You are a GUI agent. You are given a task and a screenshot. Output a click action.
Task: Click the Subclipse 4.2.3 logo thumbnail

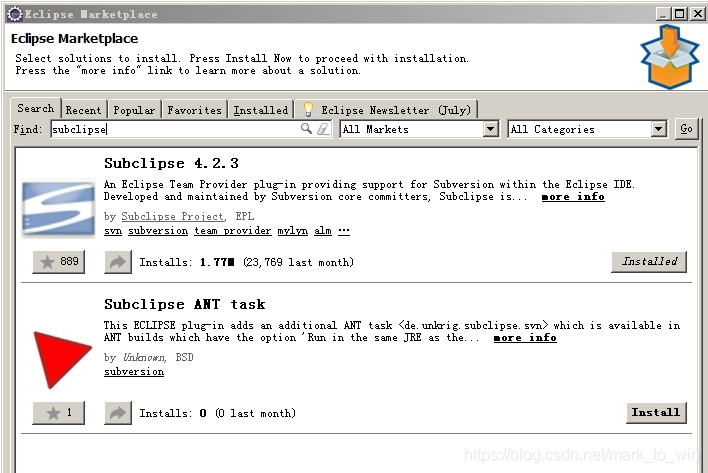58,209
